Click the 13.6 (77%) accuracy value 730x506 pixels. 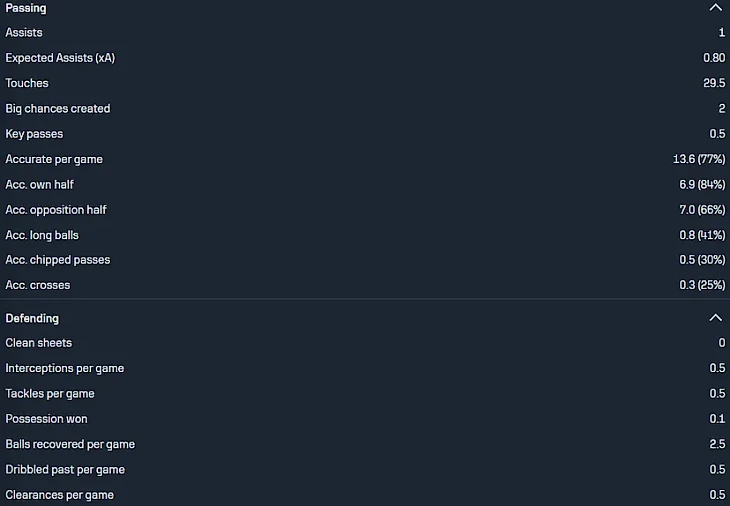699,159
